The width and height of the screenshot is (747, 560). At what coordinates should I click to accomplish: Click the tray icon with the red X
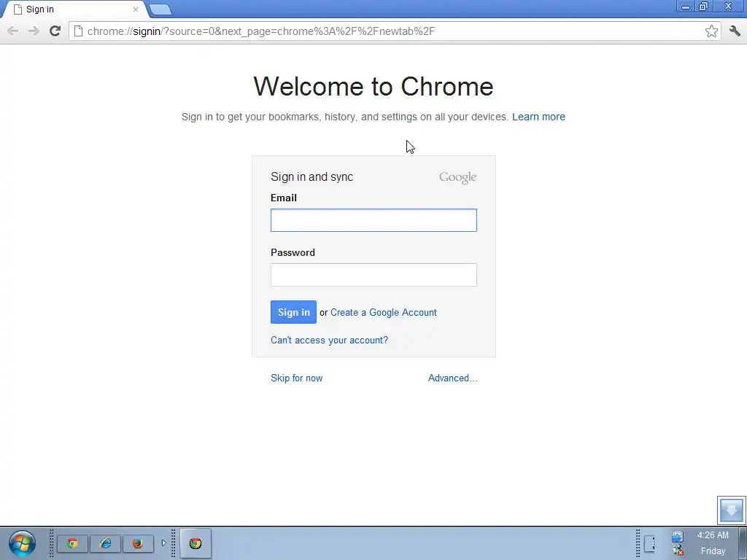(678, 551)
